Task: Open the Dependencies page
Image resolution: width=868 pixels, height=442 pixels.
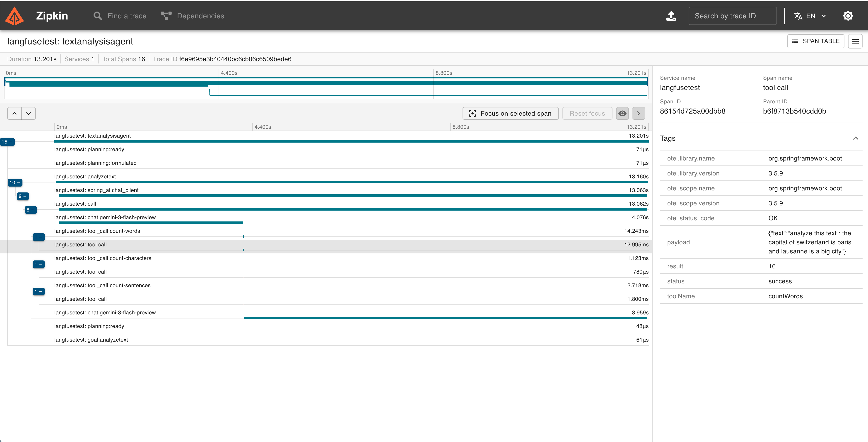Action: (x=192, y=16)
